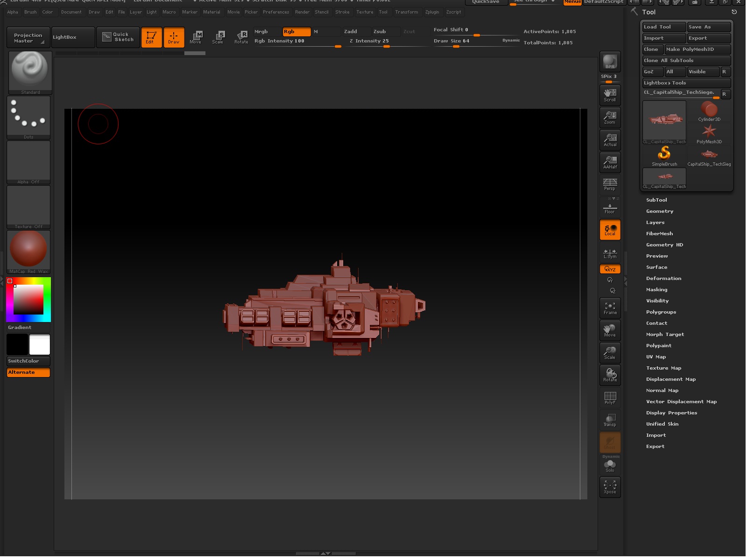Toggle XYZ rotation mode

pos(610,269)
